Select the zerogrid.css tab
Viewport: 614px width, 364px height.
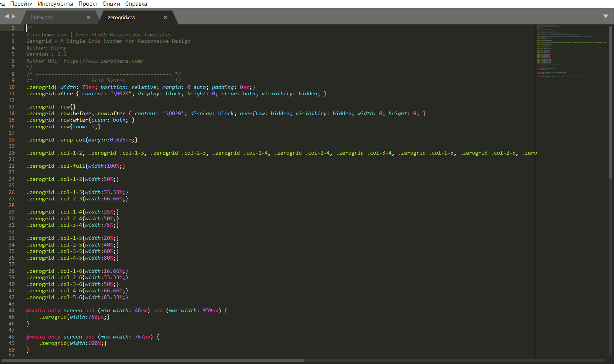point(121,17)
